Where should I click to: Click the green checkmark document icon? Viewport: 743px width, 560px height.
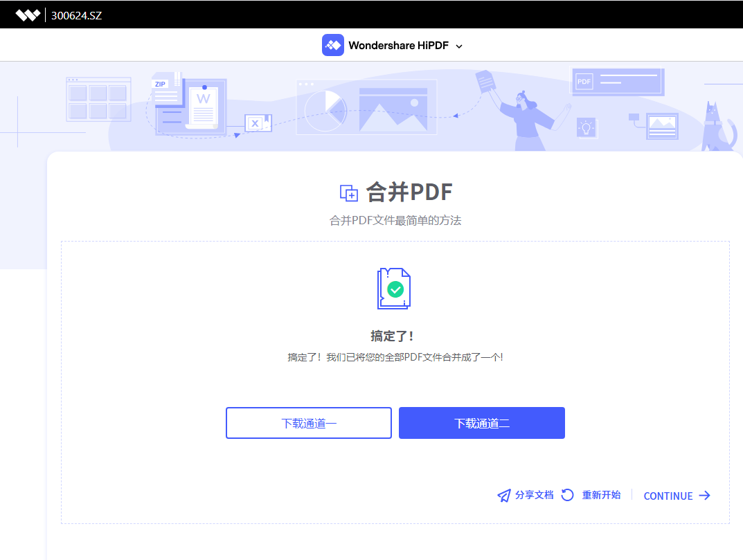[x=393, y=289]
